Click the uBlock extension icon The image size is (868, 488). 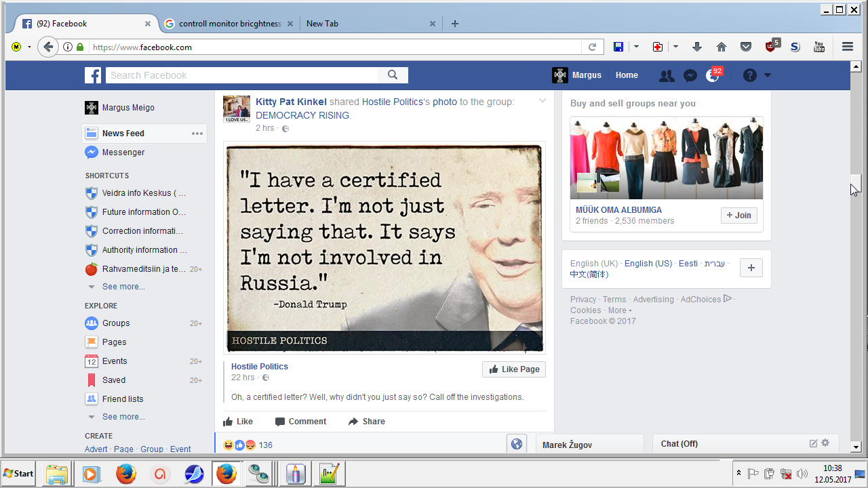(x=771, y=46)
